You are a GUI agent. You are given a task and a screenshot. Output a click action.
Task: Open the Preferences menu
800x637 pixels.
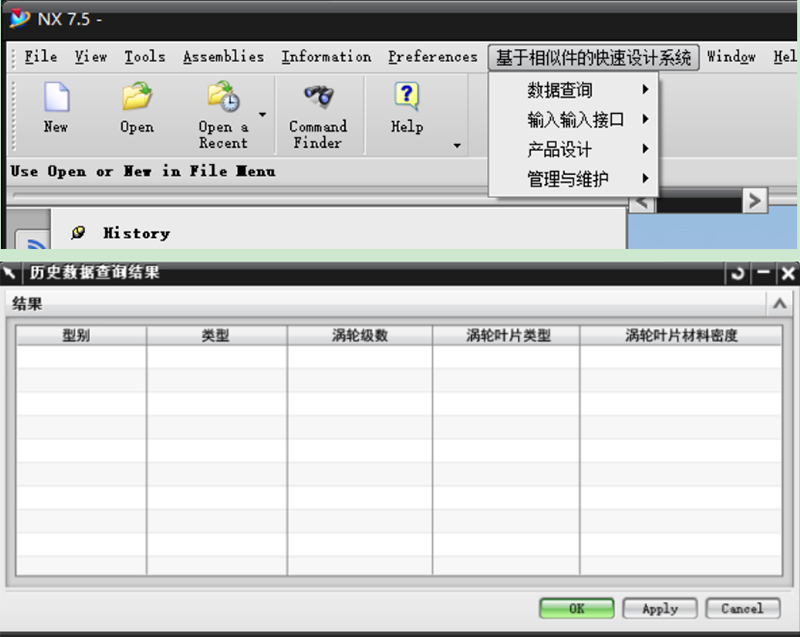(433, 57)
